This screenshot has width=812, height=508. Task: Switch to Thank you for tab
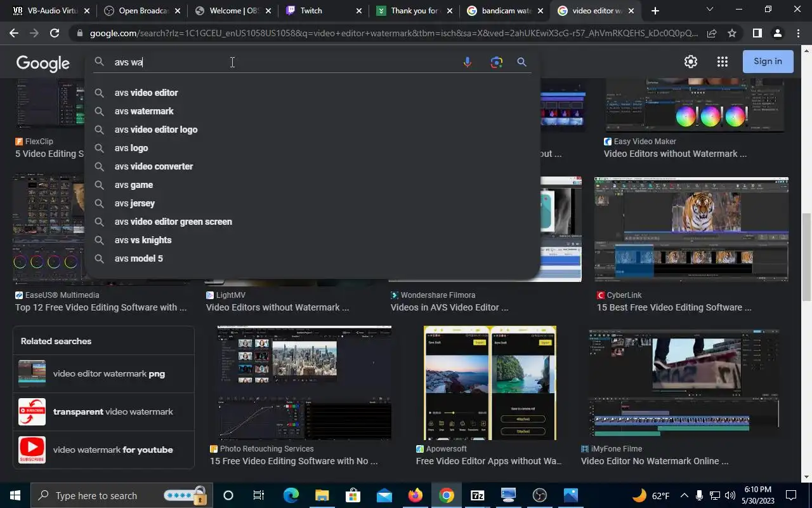[416, 11]
